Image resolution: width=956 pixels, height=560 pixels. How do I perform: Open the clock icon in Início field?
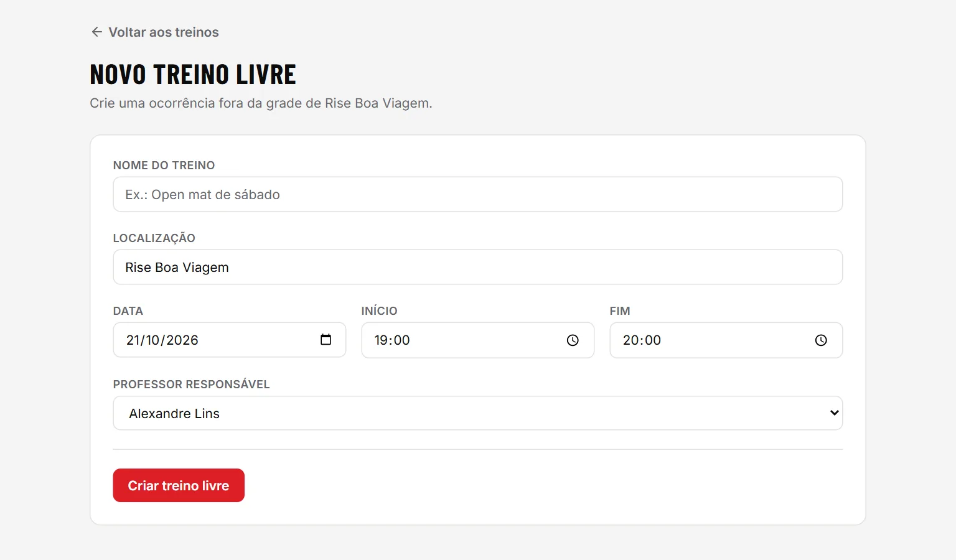point(573,340)
